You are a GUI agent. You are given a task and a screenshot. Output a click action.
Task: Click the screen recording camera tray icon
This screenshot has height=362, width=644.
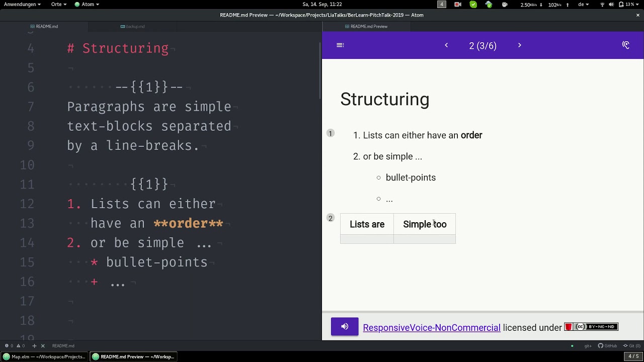[458, 4]
